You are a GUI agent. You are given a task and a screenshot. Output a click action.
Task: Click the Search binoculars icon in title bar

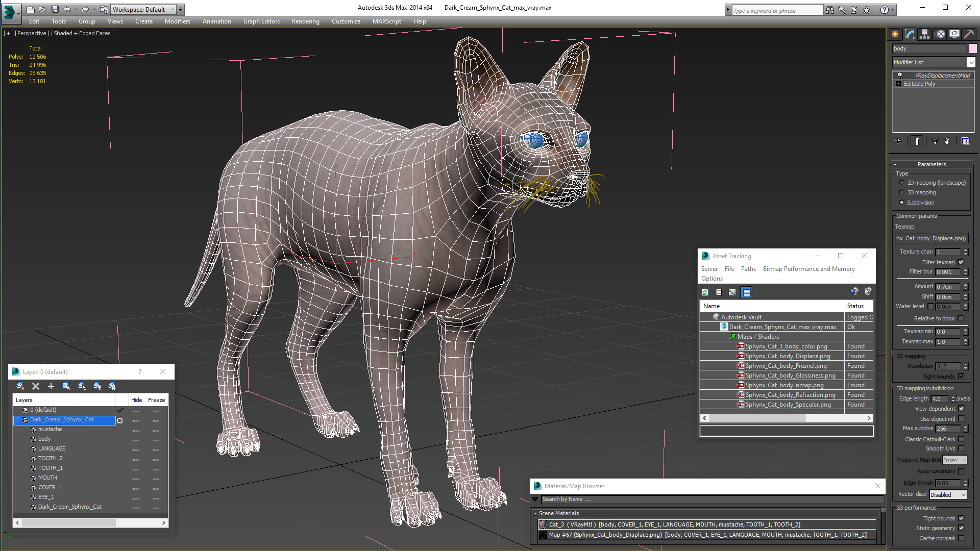point(830,10)
